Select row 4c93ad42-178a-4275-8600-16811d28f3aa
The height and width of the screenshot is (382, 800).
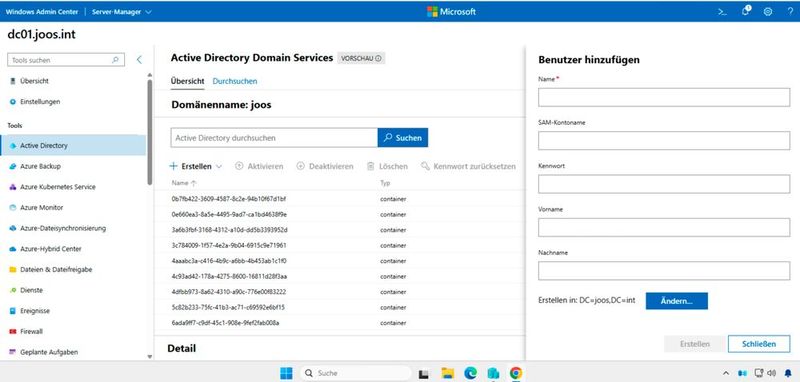tap(339, 276)
